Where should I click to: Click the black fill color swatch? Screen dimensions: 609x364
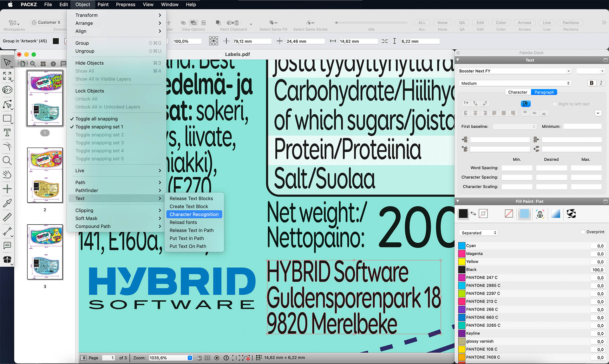(463, 214)
